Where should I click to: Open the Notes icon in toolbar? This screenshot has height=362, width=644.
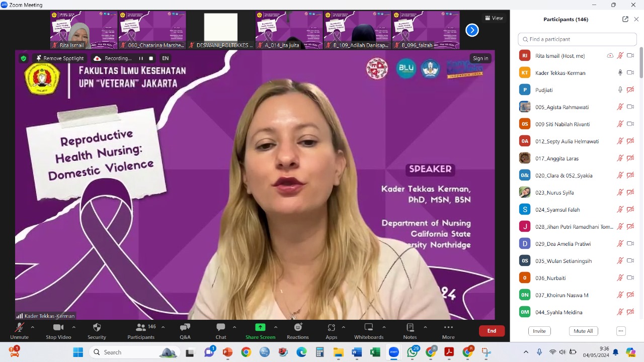tap(410, 328)
